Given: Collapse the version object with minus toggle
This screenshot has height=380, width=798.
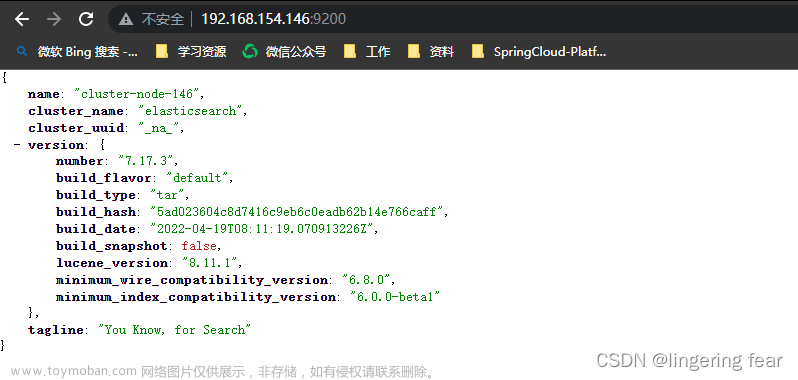Looking at the screenshot, I should [17, 145].
